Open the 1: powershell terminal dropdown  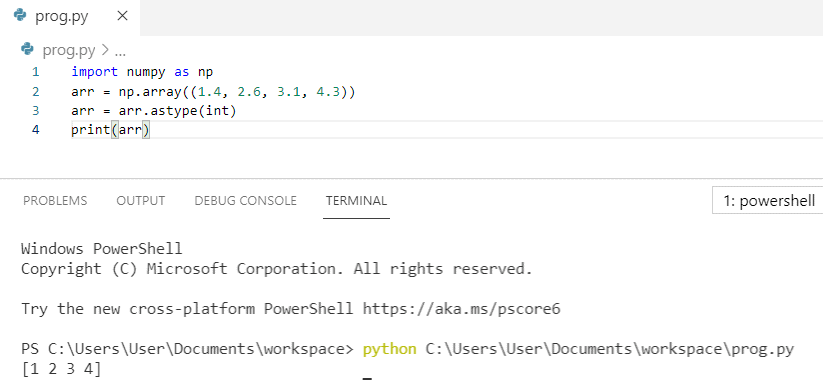pos(767,200)
